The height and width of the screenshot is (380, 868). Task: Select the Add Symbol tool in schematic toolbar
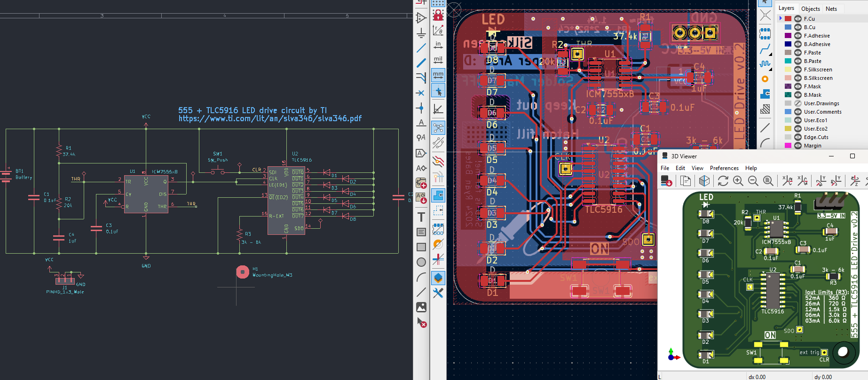421,18
